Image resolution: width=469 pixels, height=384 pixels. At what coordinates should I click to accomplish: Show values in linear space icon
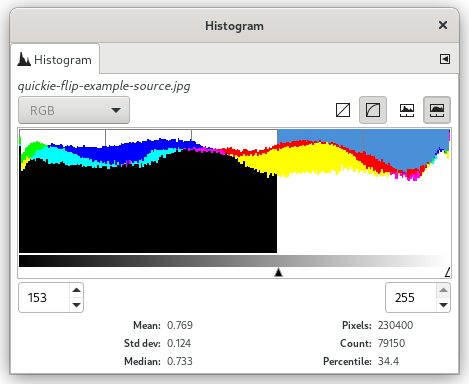(x=407, y=110)
